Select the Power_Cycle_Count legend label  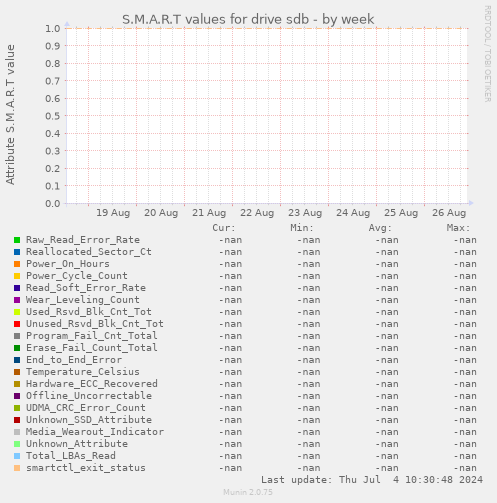pos(77,276)
